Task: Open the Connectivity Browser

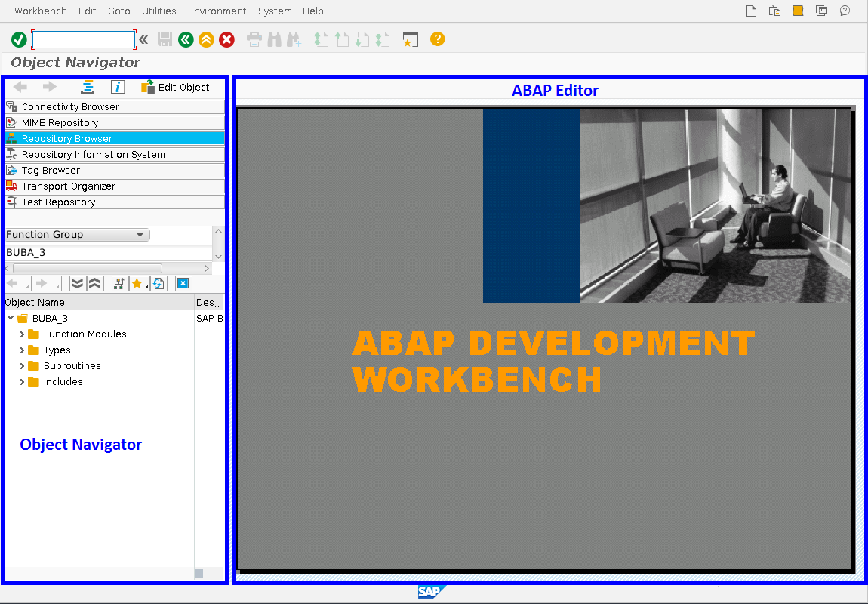Action: [x=115, y=107]
